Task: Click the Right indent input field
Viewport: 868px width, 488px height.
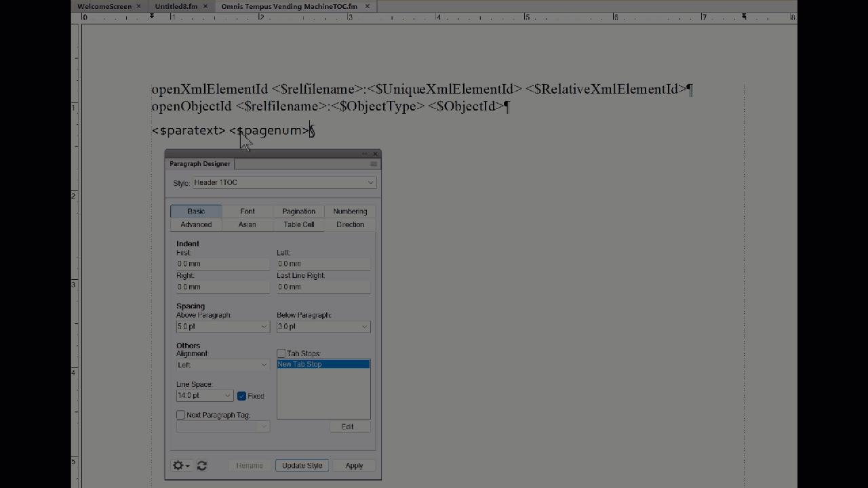Action: (x=222, y=287)
